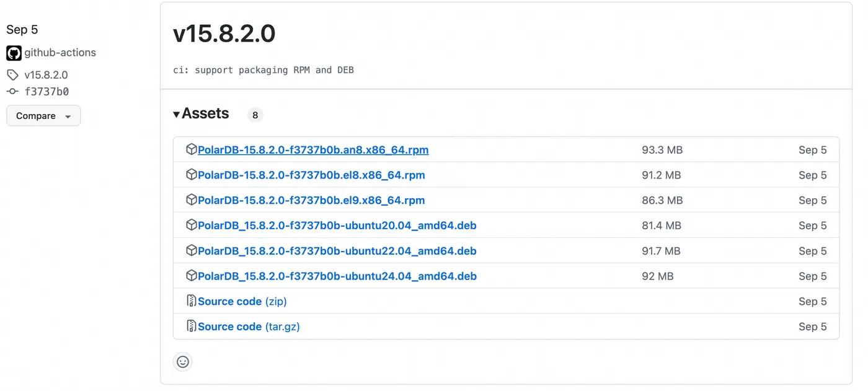This screenshot has width=868, height=391.
Task: Click zip file icon for Source code (zip)
Action: [192, 301]
